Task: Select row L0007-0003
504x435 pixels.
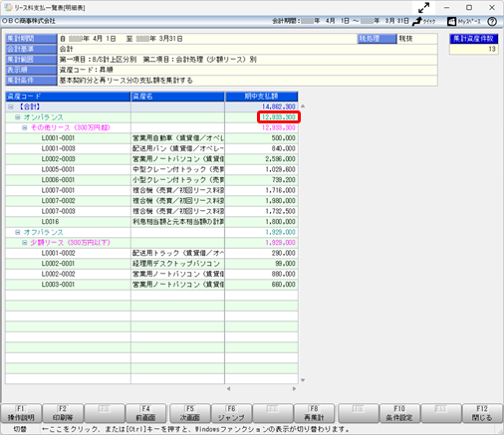Action: [151, 211]
